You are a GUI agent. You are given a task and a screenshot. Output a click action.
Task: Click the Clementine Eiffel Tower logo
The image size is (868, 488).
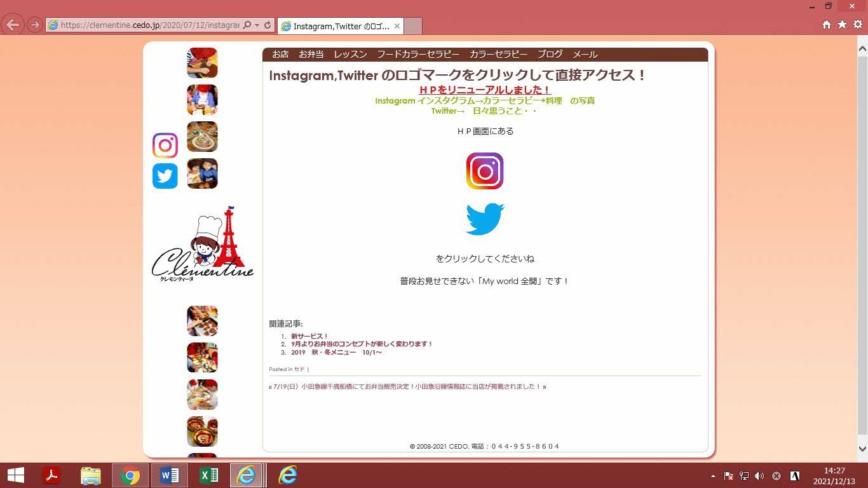pyautogui.click(x=203, y=243)
